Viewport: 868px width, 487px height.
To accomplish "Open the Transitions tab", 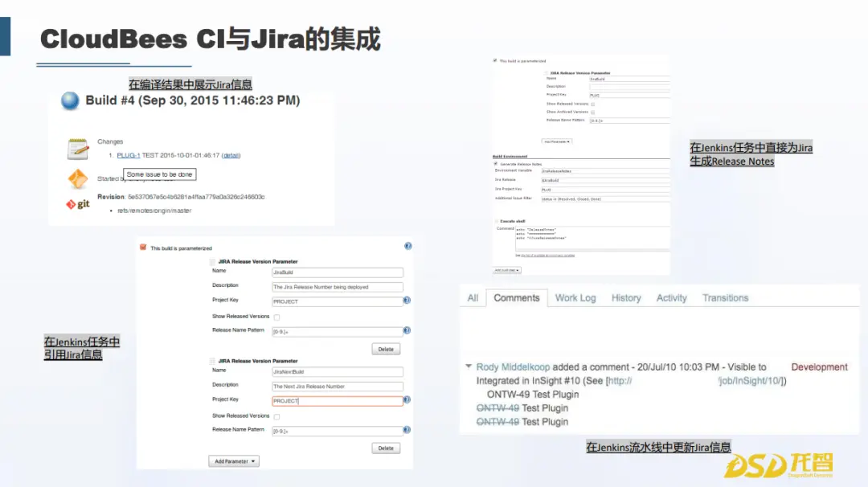I will 725,297.
